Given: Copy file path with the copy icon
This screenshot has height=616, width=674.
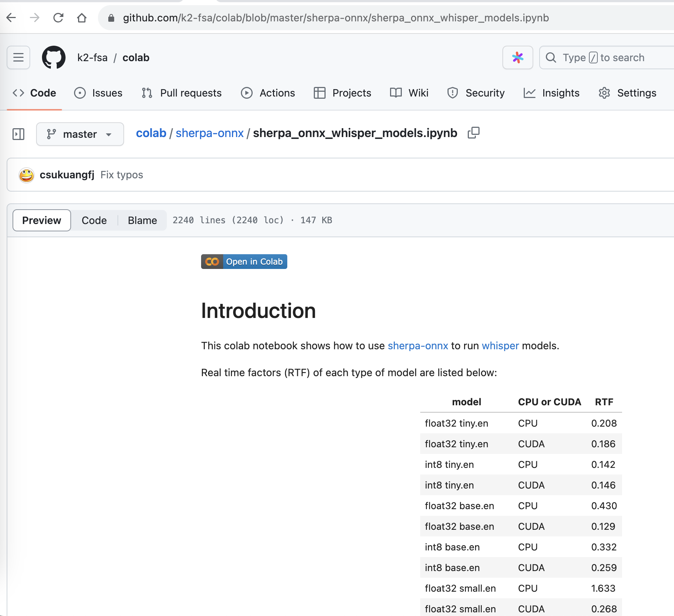Looking at the screenshot, I should [x=473, y=133].
